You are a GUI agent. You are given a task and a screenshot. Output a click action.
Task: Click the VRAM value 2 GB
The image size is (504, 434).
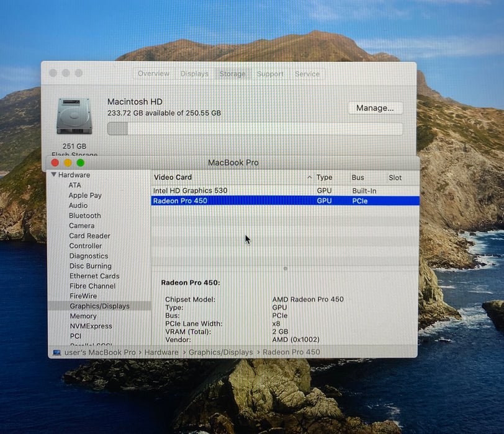click(281, 332)
